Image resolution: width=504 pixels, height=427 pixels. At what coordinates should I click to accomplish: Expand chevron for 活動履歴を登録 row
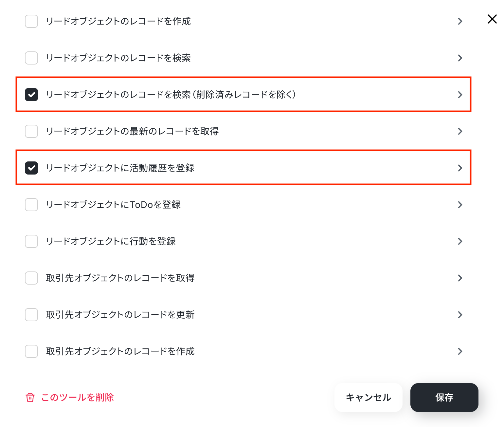coord(460,168)
